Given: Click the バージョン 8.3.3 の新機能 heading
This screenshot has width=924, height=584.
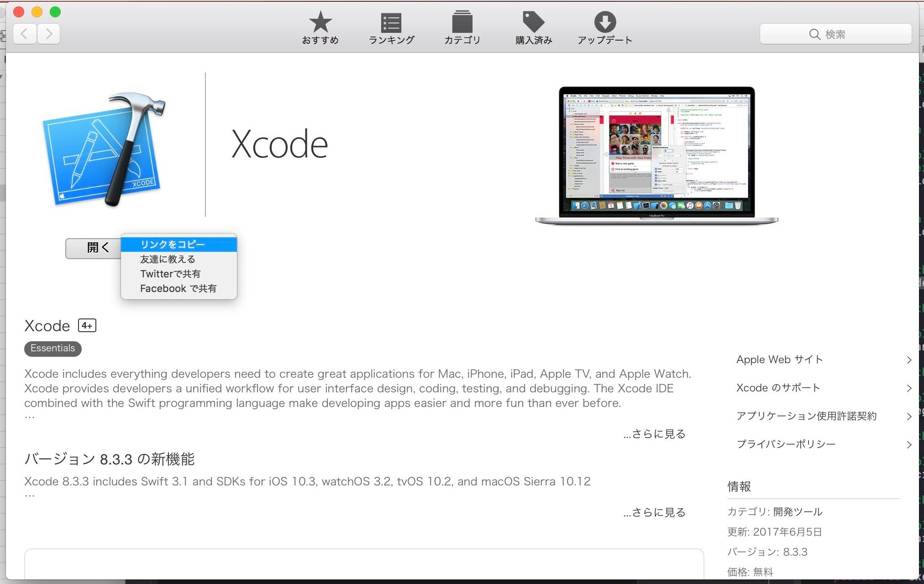Looking at the screenshot, I should [x=110, y=459].
